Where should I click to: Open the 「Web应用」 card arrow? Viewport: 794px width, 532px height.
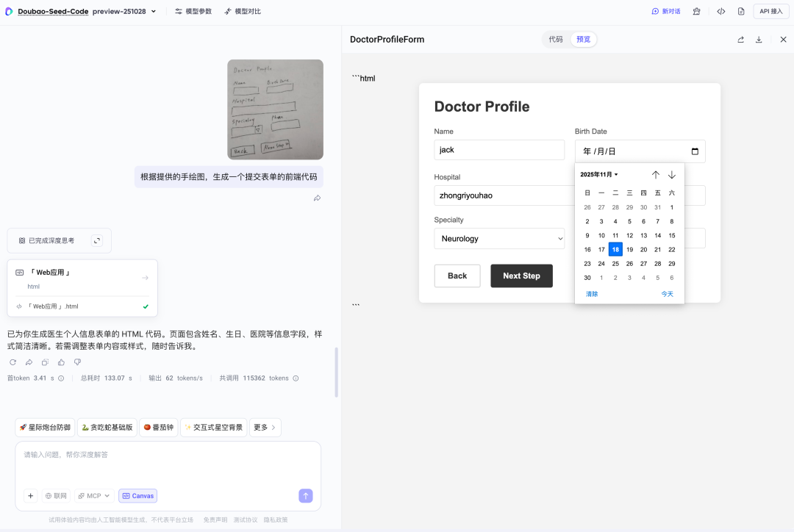[145, 278]
